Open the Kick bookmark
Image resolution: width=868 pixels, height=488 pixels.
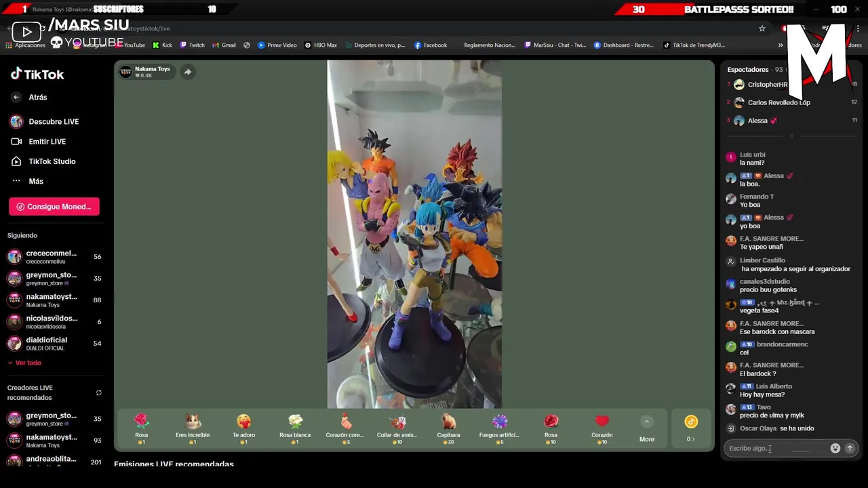(162, 45)
